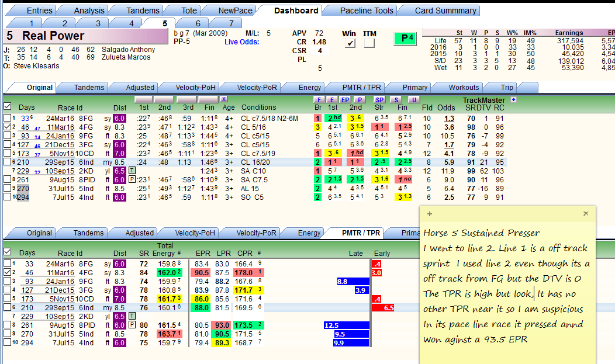Click the small X button beside the Fin column
Image resolution: width=615 pixels, height=364 pixels.
pos(223,99)
